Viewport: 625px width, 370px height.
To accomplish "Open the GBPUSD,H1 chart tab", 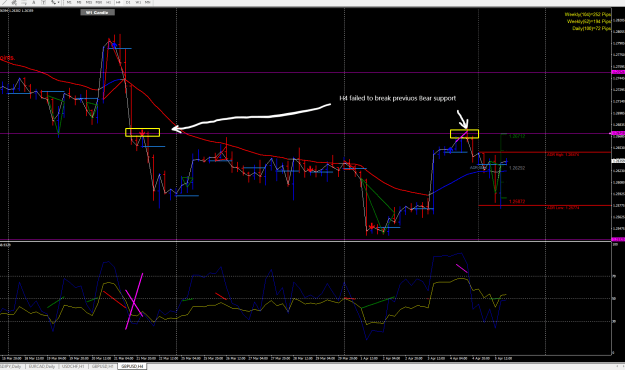I will click(x=102, y=366).
